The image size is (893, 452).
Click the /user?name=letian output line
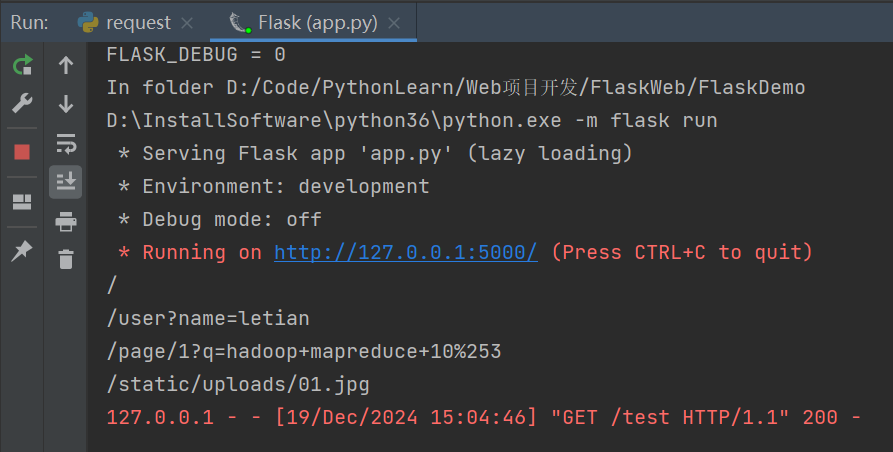tap(208, 318)
